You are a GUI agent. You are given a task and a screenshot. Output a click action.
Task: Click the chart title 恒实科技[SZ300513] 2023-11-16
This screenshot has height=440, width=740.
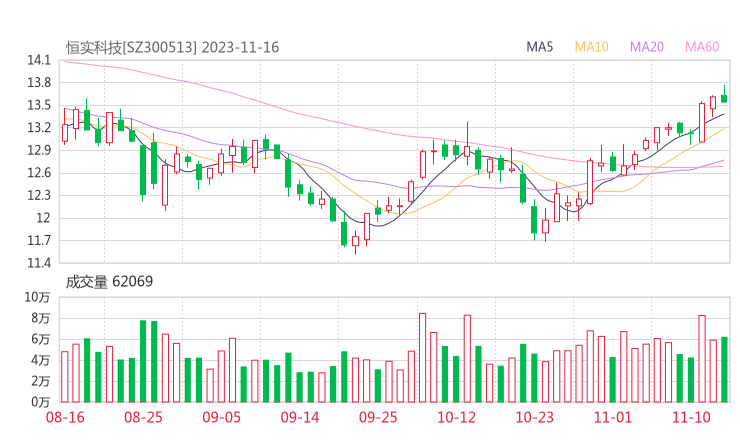(x=172, y=47)
